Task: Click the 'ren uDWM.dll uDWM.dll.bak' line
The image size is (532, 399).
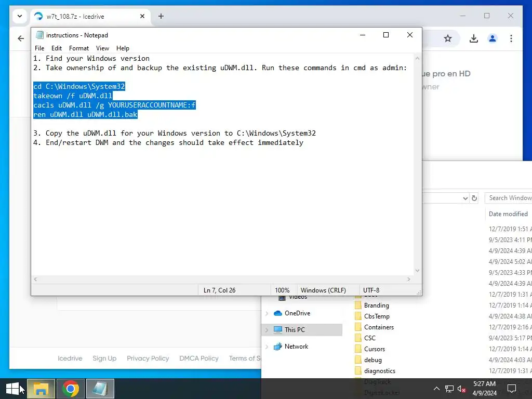Action: pyautogui.click(x=85, y=114)
